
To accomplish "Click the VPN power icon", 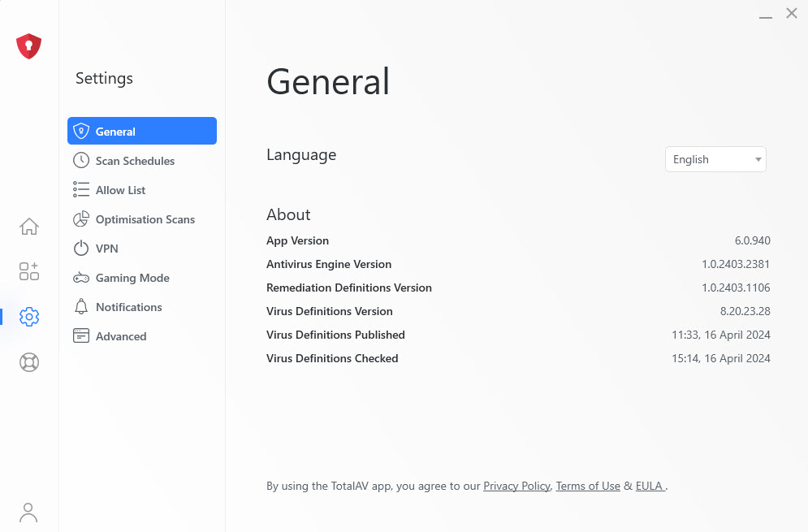I will click(81, 248).
